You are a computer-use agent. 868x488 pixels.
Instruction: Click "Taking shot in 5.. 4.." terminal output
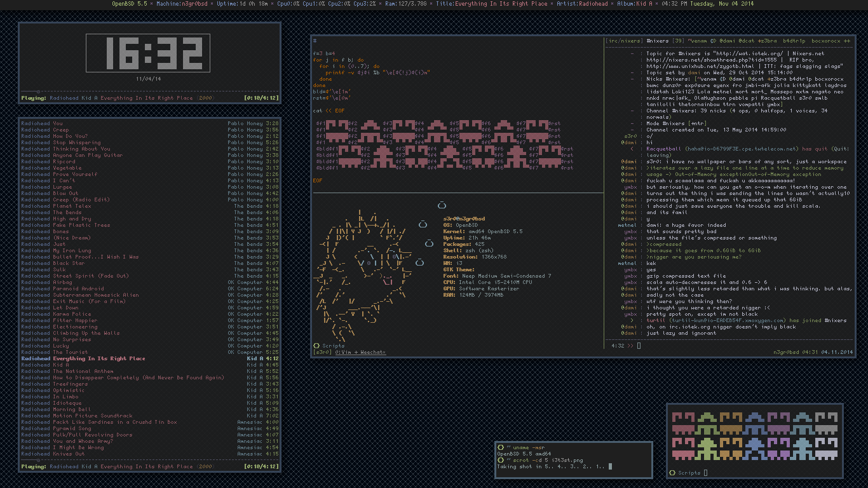coord(552,466)
